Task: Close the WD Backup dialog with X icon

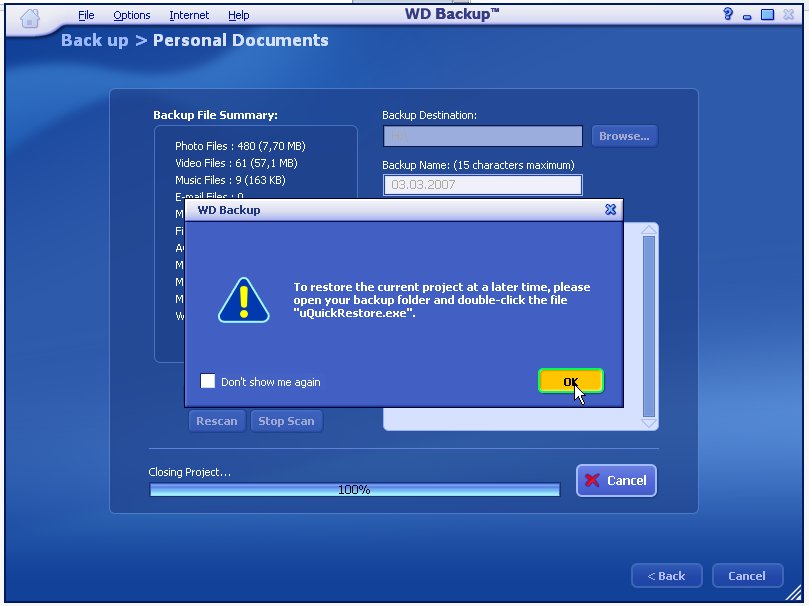Action: click(610, 209)
